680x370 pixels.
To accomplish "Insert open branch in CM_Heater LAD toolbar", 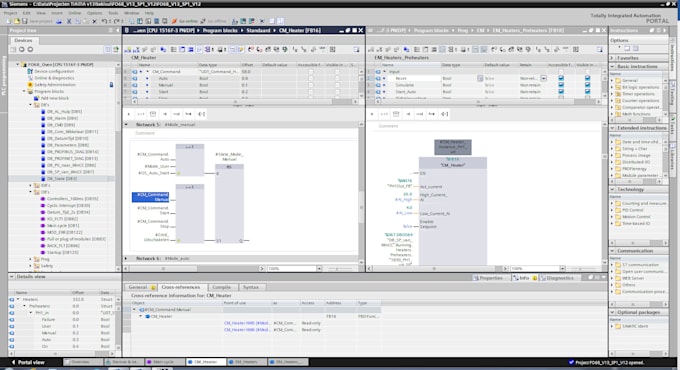I will (x=188, y=114).
